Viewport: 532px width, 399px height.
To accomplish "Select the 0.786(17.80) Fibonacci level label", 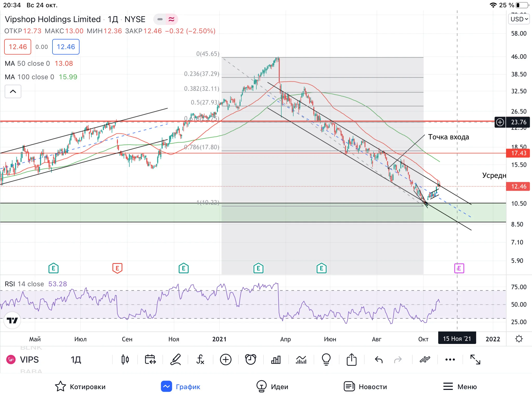I will (x=202, y=147).
